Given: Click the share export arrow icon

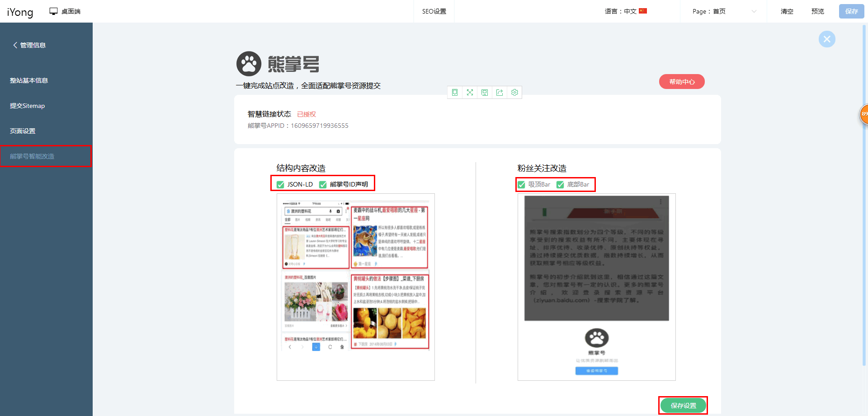Looking at the screenshot, I should (x=500, y=93).
